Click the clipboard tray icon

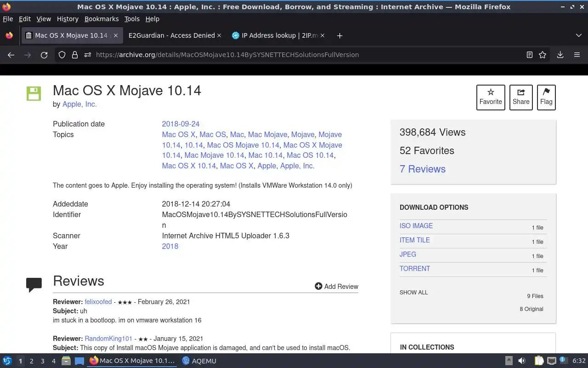539,361
